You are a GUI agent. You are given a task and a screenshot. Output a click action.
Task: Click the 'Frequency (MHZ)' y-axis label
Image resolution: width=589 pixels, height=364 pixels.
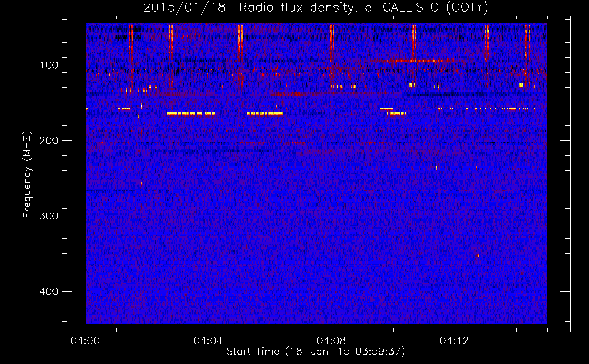[27, 174]
